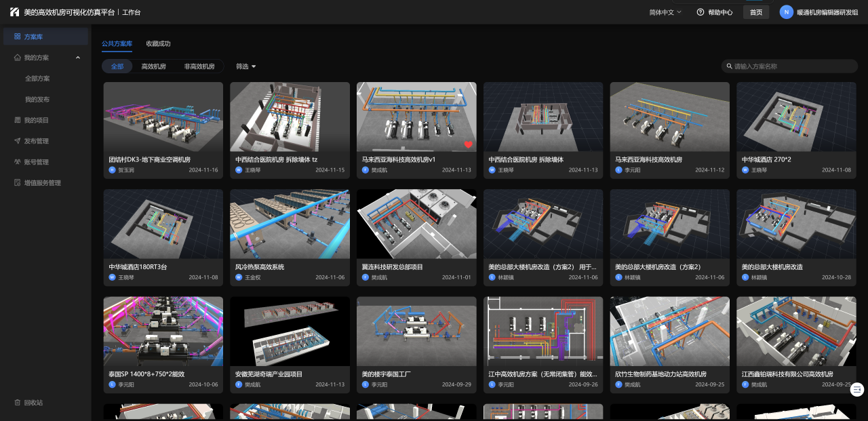Viewport: 868px width, 421px height.
Task: Switch to the 收藏成功 tab
Action: [159, 43]
